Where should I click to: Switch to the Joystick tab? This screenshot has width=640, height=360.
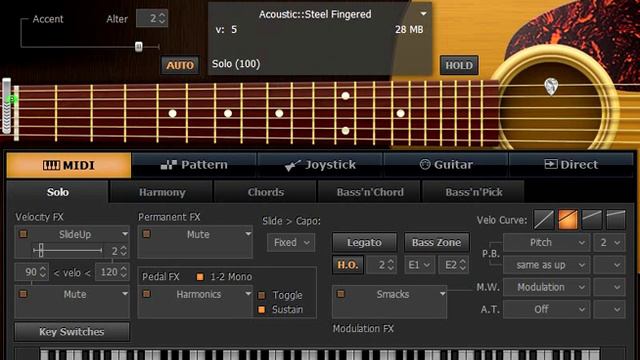(320, 165)
